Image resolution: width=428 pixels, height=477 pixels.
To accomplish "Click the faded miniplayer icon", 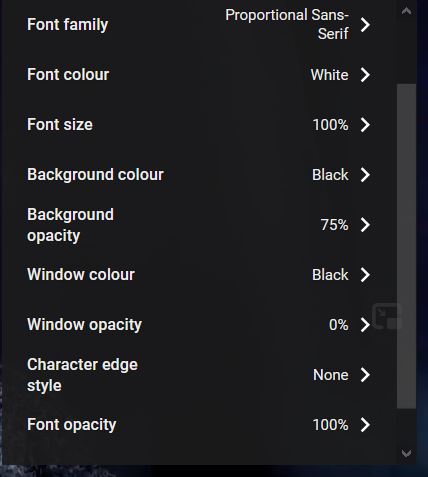I will pyautogui.click(x=387, y=316).
